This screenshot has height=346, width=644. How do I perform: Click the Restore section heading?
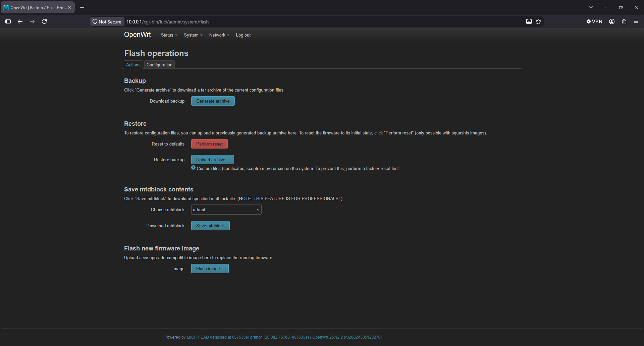[135, 124]
